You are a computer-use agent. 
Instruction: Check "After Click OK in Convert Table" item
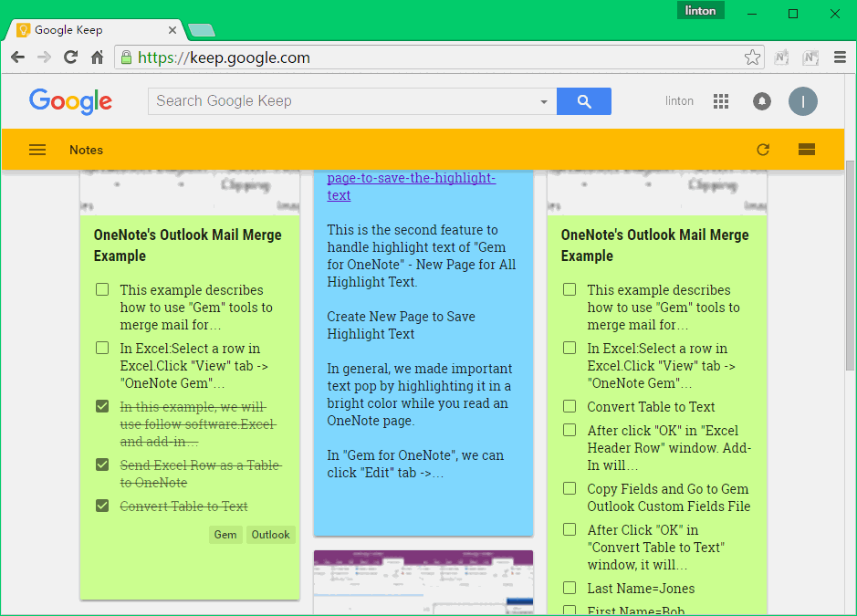(570, 529)
